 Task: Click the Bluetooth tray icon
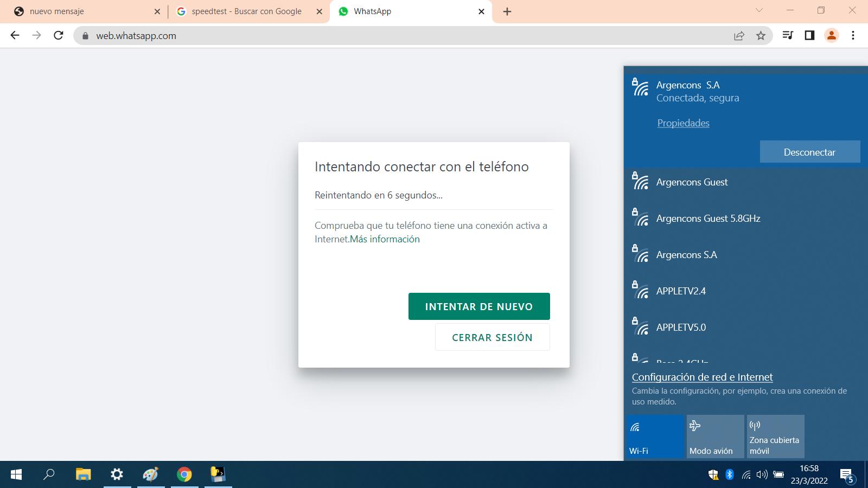(x=730, y=474)
